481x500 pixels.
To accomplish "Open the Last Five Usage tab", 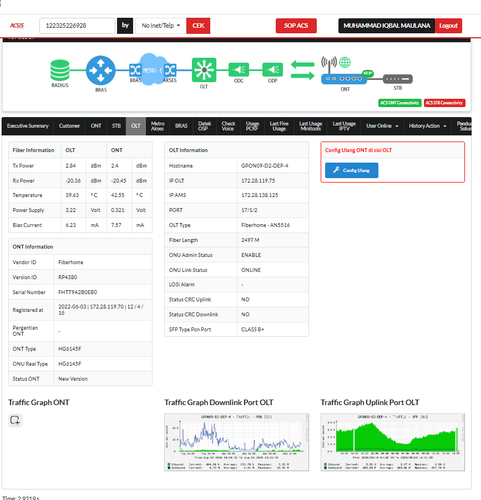I will click(279, 126).
